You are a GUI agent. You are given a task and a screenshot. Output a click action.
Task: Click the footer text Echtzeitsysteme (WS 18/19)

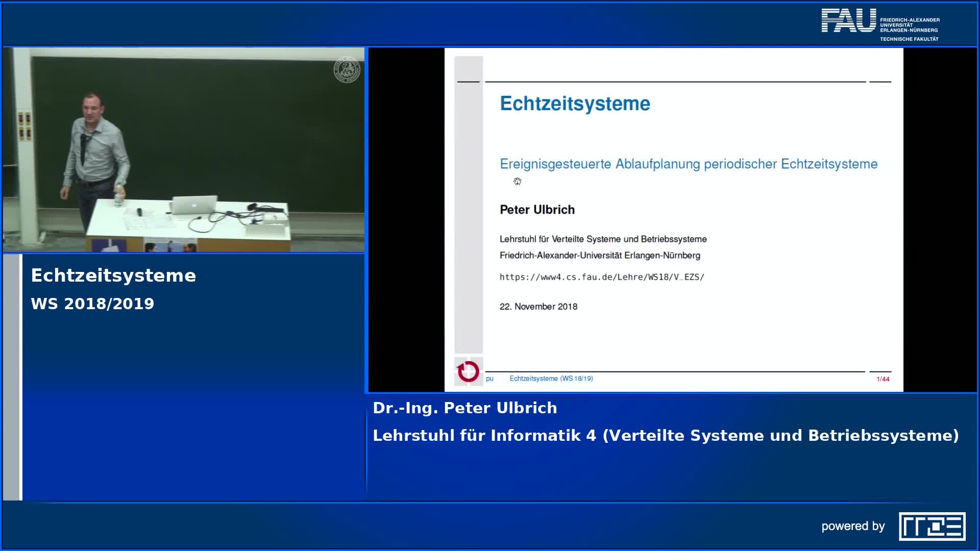point(551,379)
